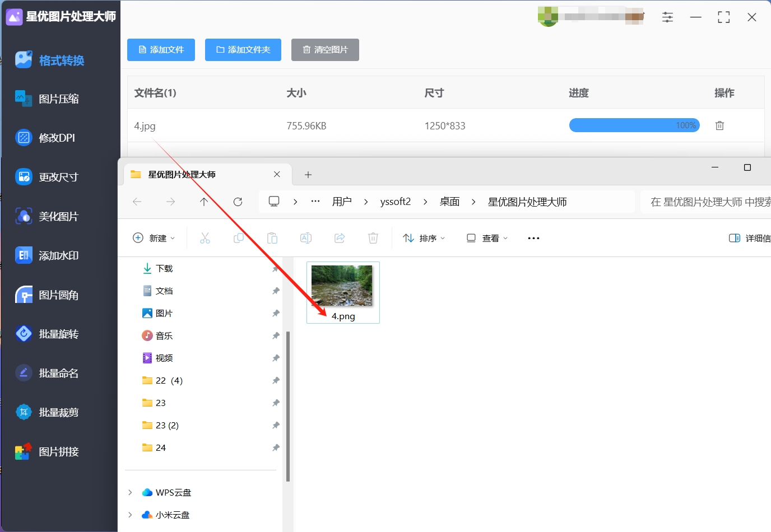Image resolution: width=771 pixels, height=532 pixels.
Task: Click the Share icon in Explorer toolbar
Action: tap(340, 238)
